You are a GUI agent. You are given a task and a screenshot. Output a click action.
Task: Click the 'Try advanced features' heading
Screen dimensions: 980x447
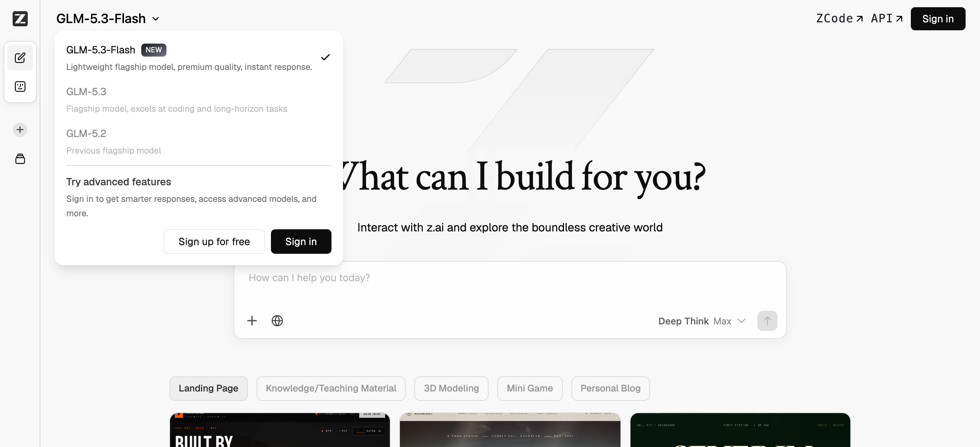coord(119,182)
